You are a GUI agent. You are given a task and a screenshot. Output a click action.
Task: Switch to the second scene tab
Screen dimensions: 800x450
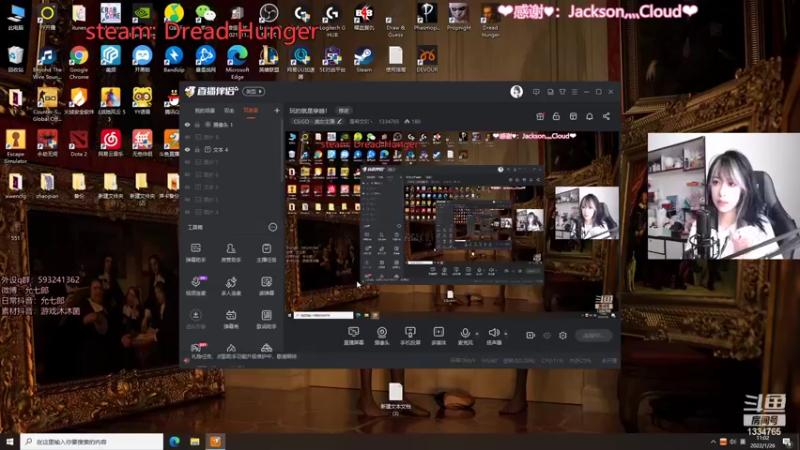pos(229,110)
